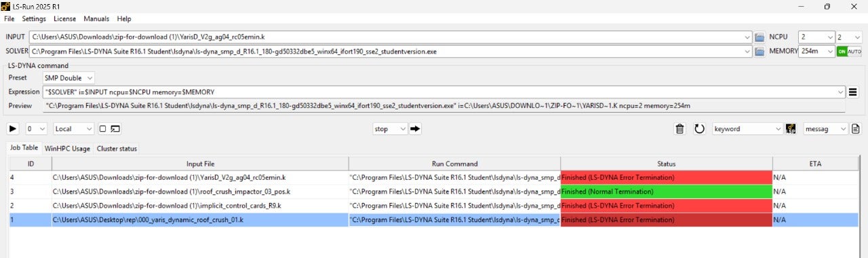Switch to the WinHPC Usage tab
Screen dimensions: 868x258
pyautogui.click(x=67, y=148)
